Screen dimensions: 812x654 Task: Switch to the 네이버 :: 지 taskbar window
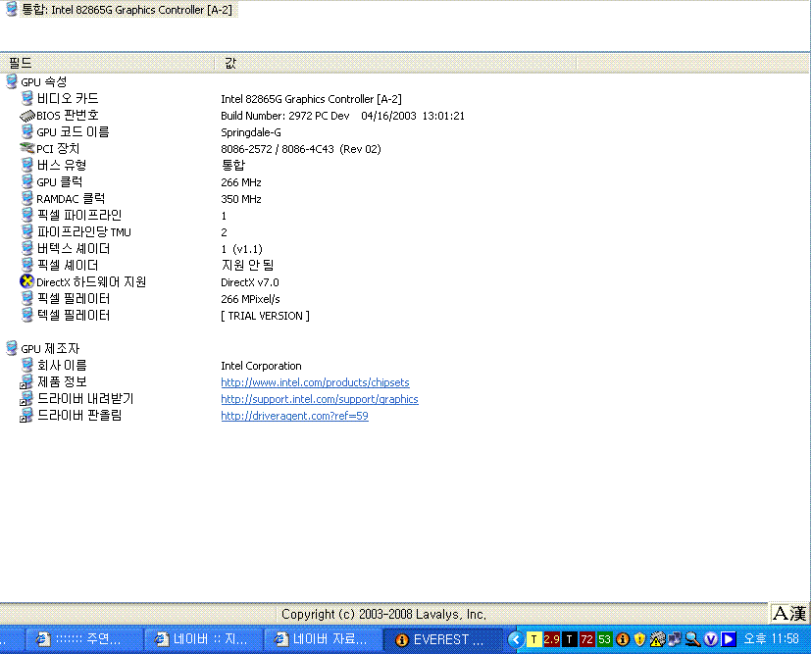[x=204, y=639]
